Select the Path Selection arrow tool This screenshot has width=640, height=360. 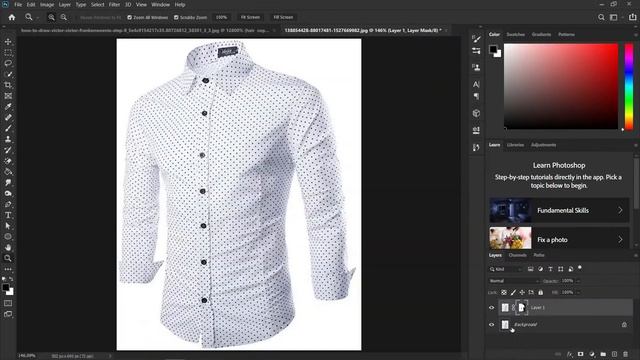pos(8,226)
